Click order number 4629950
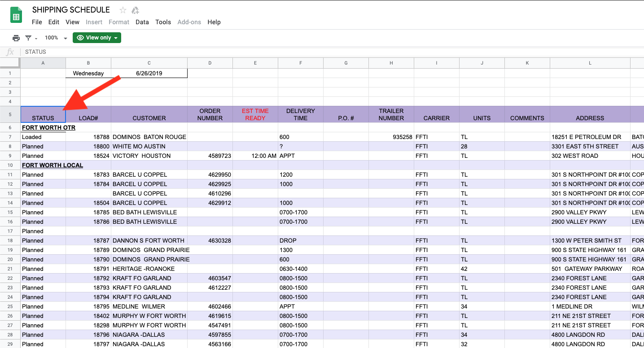 pos(210,174)
